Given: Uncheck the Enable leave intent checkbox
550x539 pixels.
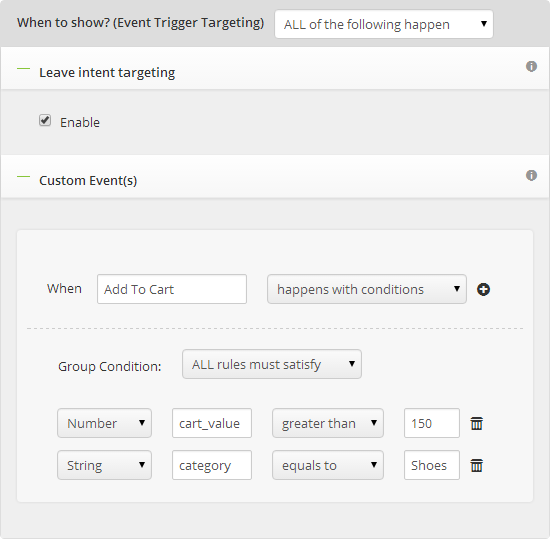Looking at the screenshot, I should pos(45,120).
